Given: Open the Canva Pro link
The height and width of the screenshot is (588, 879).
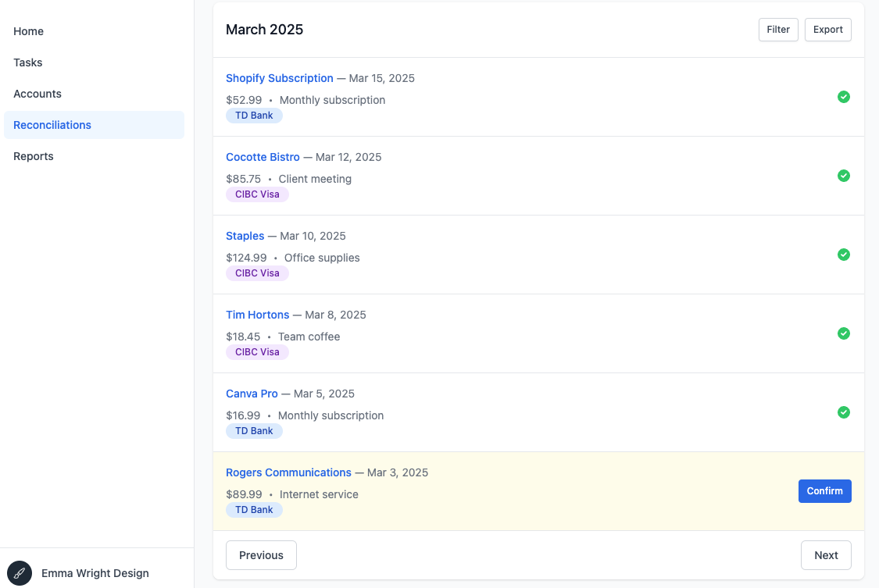Looking at the screenshot, I should [x=252, y=394].
